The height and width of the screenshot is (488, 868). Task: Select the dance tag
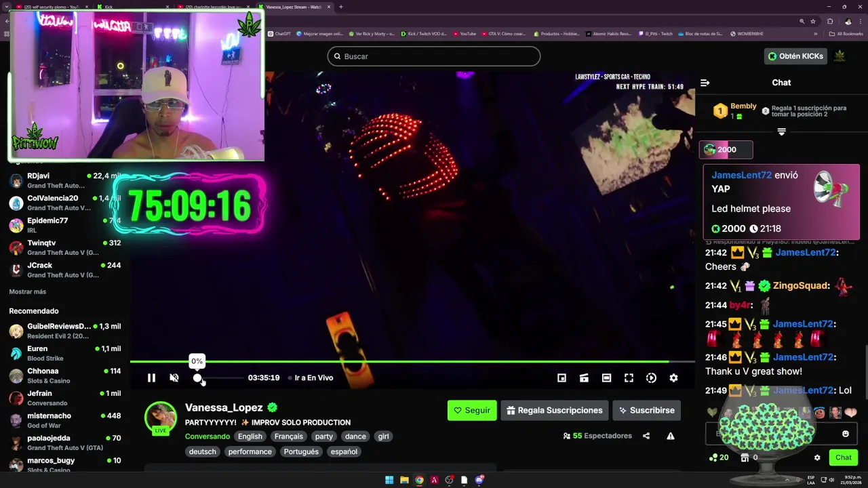coord(355,436)
